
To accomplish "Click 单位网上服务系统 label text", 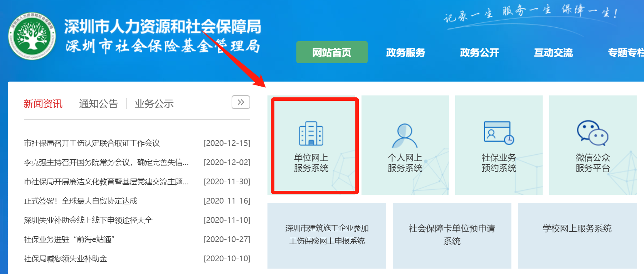I will pyautogui.click(x=311, y=163).
